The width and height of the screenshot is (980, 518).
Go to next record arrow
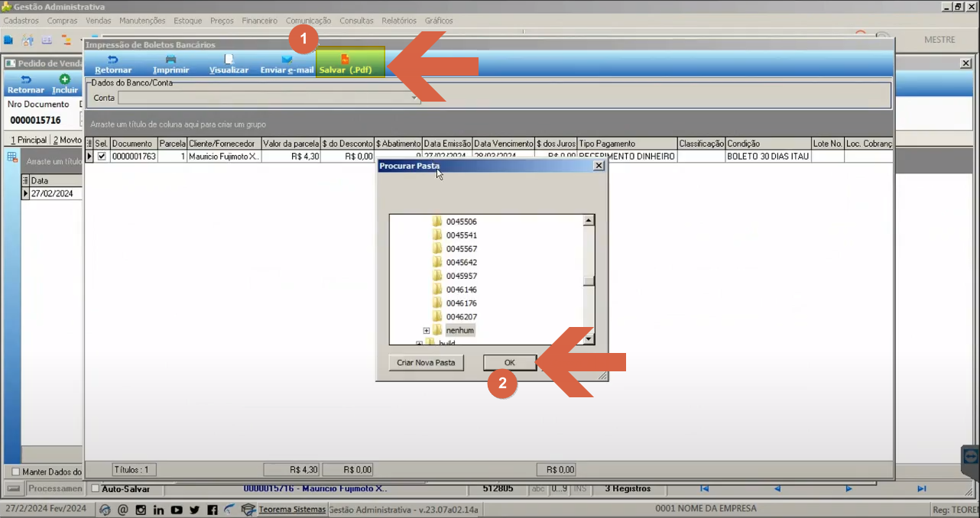tap(849, 488)
